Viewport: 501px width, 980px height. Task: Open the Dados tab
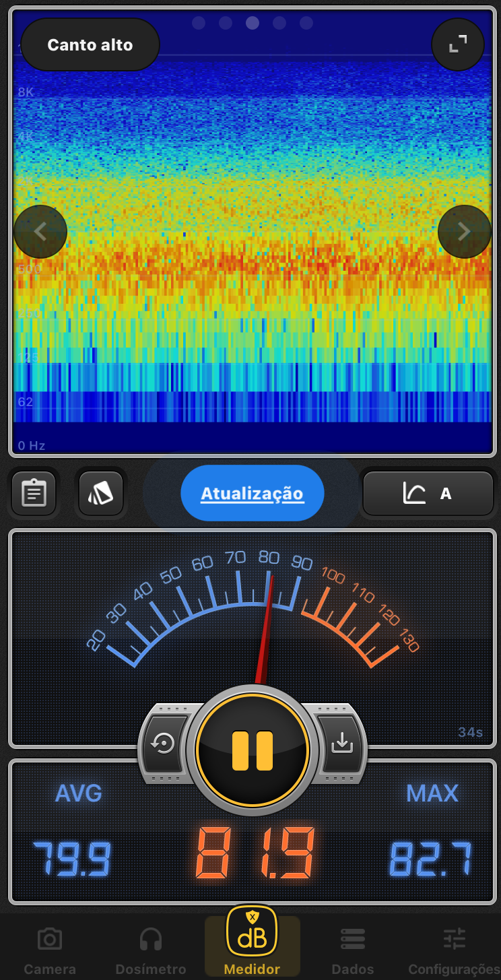(353, 950)
